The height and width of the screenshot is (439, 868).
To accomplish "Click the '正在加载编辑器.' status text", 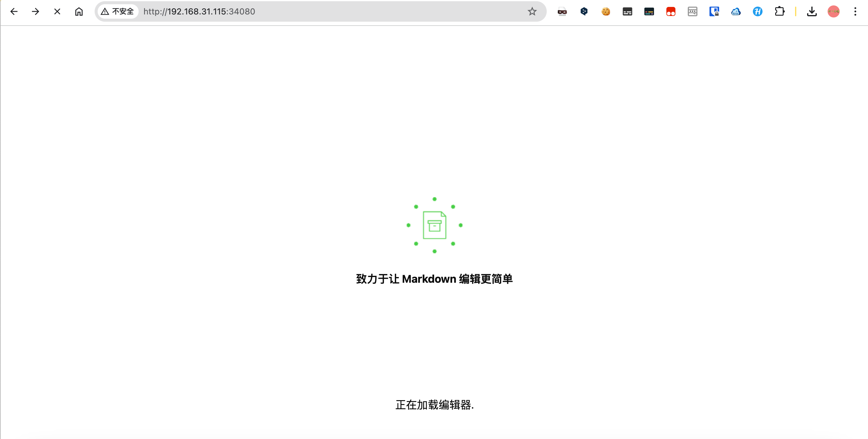I will click(x=434, y=405).
